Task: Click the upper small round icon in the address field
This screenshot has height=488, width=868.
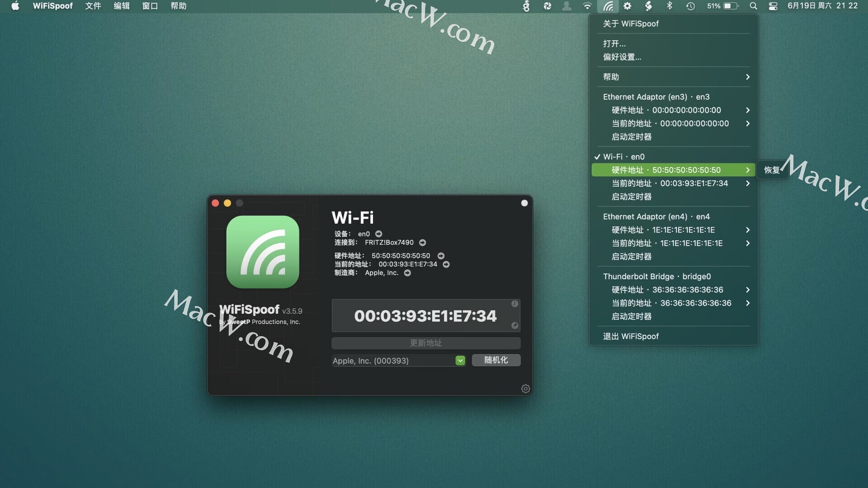Action: pyautogui.click(x=514, y=304)
